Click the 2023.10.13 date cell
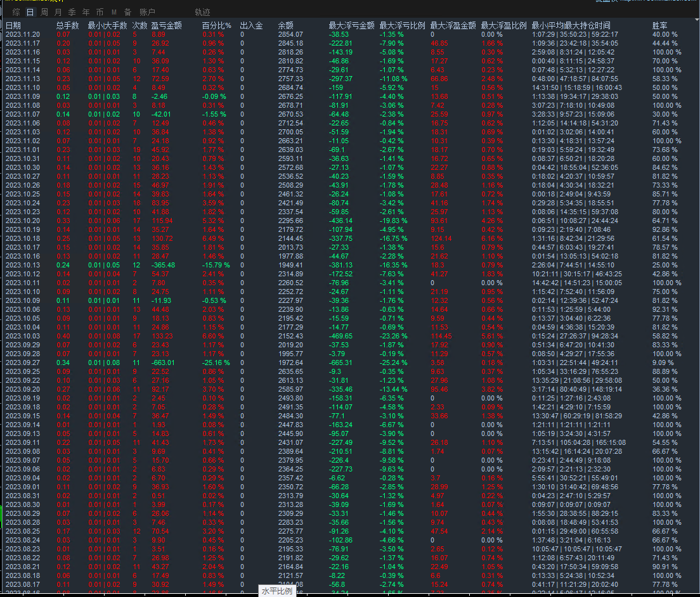The height and width of the screenshot is (597, 700). point(23,265)
